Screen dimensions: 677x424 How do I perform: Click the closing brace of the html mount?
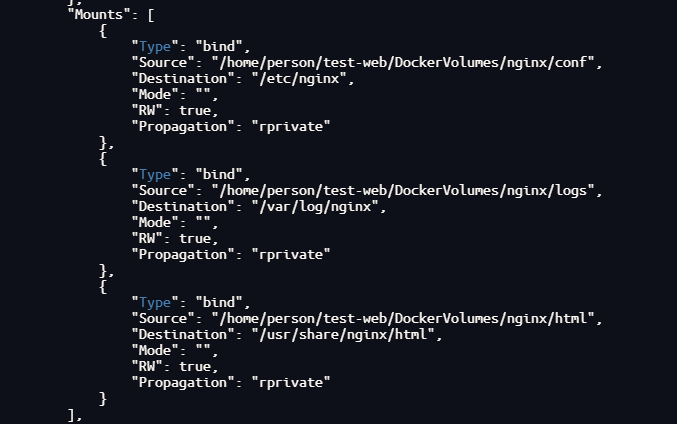click(x=103, y=399)
